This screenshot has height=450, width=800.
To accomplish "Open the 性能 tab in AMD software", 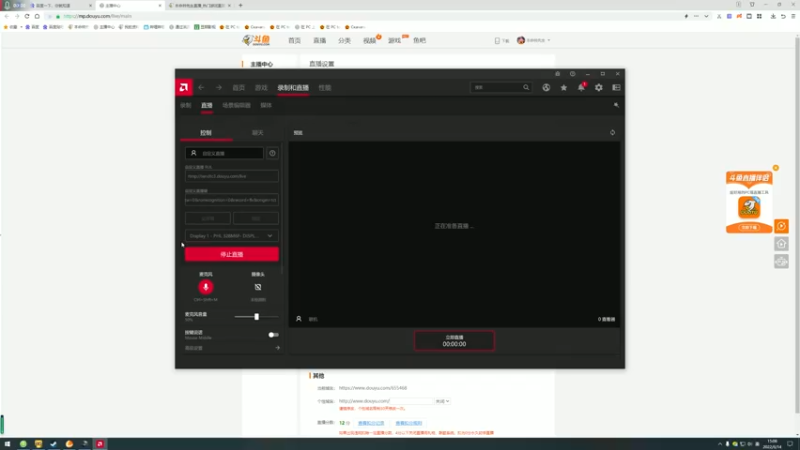I will point(324,88).
